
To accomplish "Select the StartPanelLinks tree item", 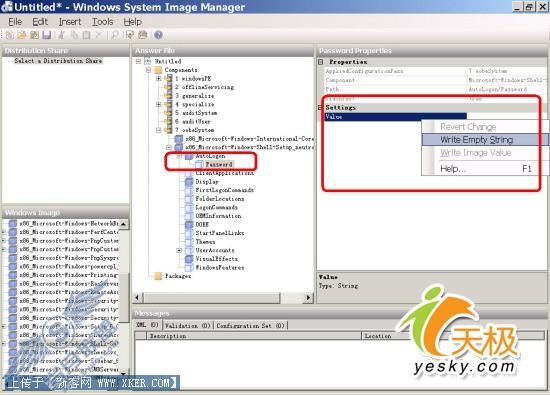I will [220, 233].
